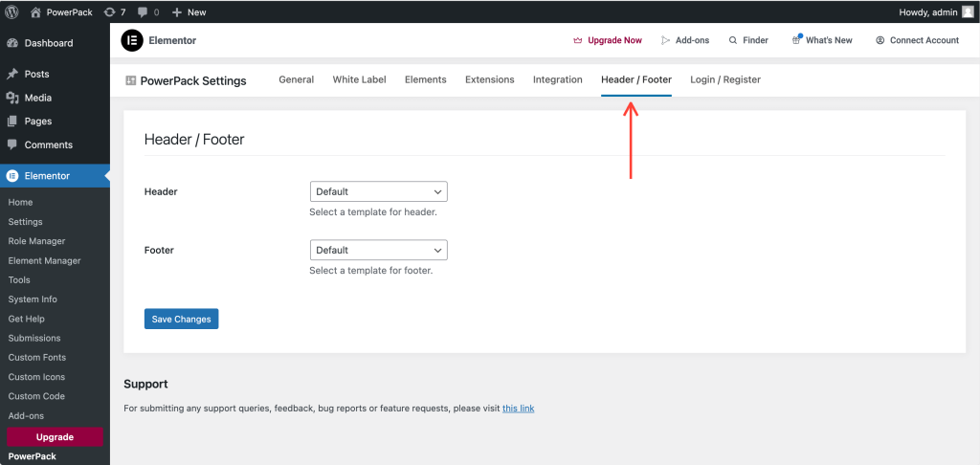Open the Submissions submenu
The image size is (980, 465).
click(x=34, y=338)
